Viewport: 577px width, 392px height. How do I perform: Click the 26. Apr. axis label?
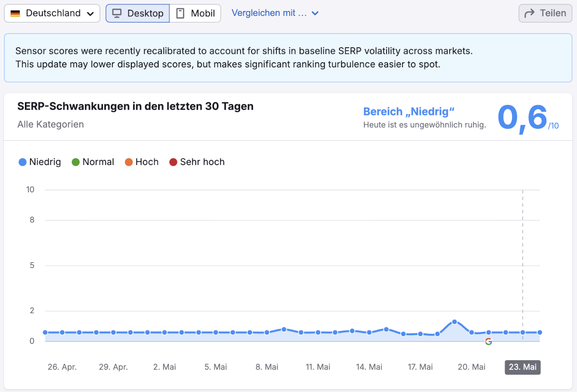tap(62, 367)
